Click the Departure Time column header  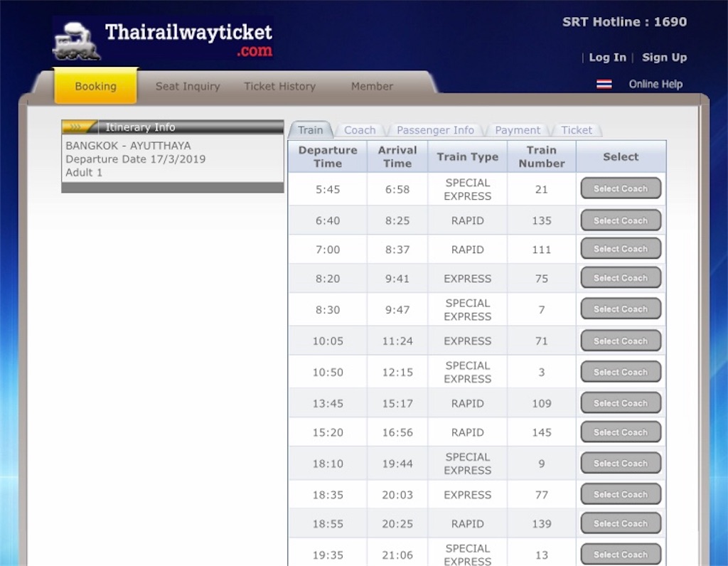click(328, 156)
